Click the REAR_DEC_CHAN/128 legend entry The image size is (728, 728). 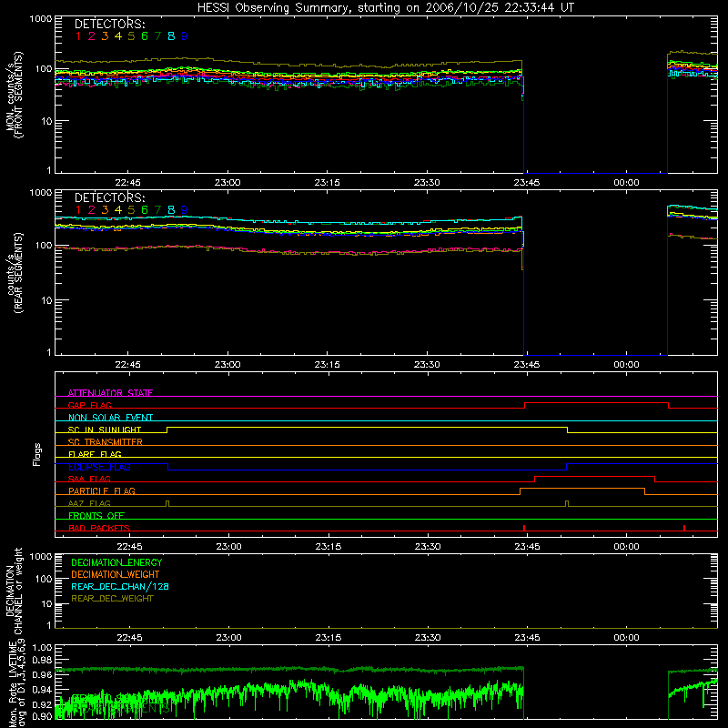(120, 586)
